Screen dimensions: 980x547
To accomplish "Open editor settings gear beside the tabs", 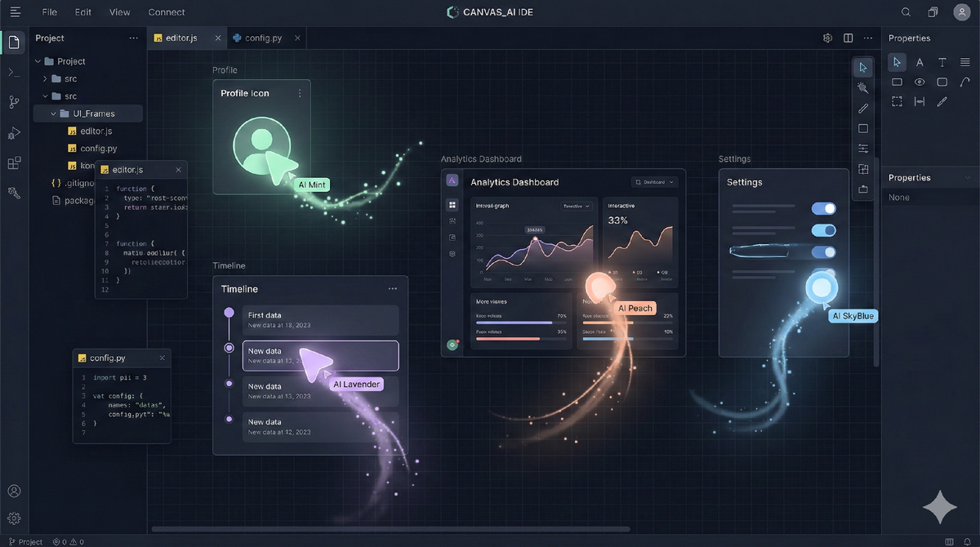I will (x=827, y=38).
